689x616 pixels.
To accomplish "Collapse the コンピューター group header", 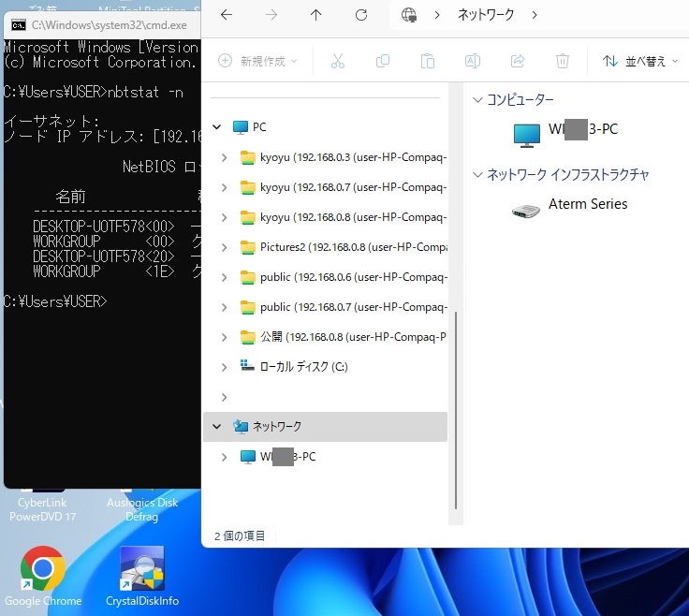I will [x=478, y=100].
